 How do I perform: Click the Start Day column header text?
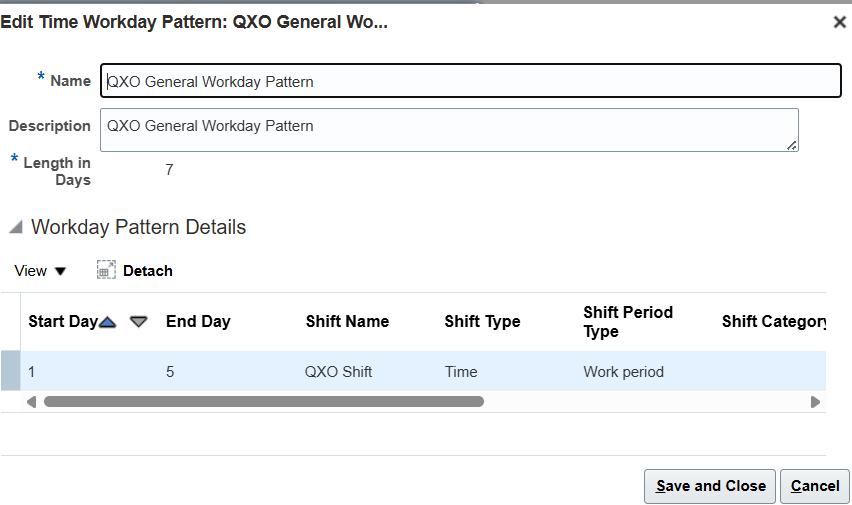[63, 321]
